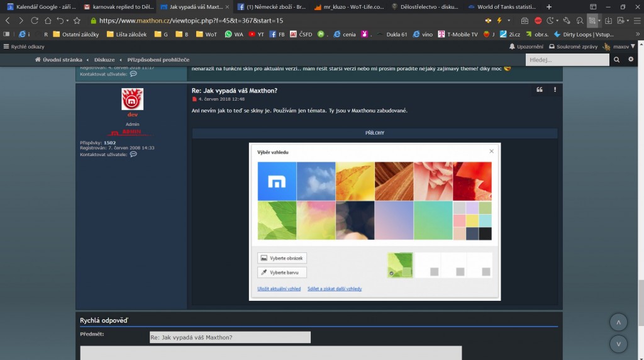644x360 pixels.
Task: Open the Ostatní záložky bookmark folder
Action: [76, 34]
